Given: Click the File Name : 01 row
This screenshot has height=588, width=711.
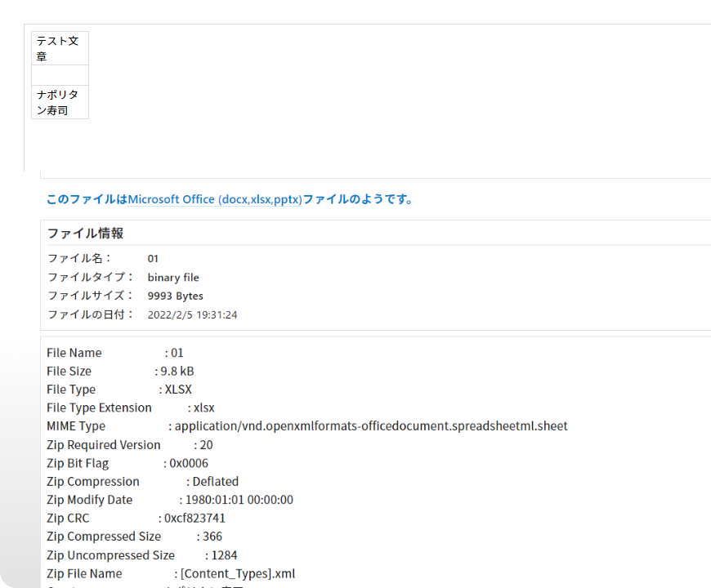Looking at the screenshot, I should (115, 353).
